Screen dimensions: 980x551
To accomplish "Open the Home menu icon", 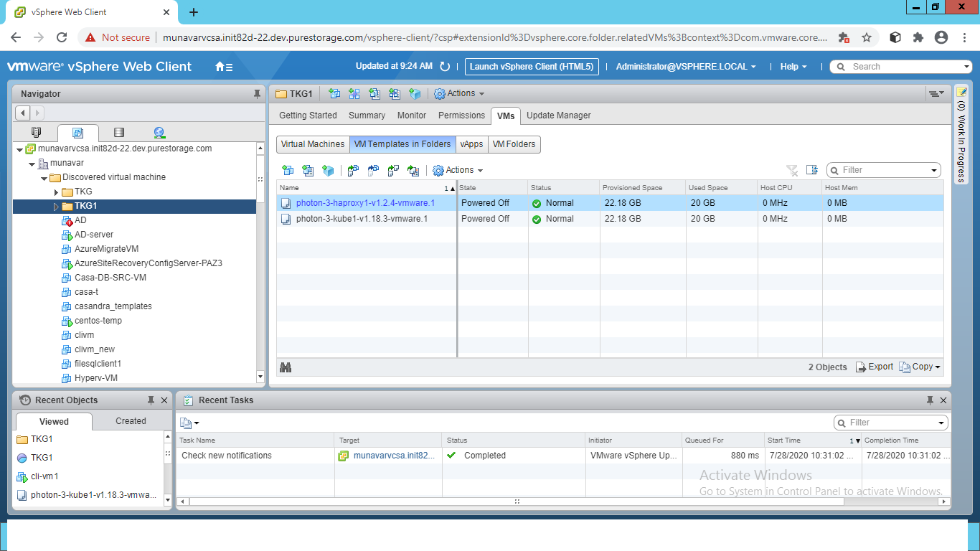I will tap(224, 67).
